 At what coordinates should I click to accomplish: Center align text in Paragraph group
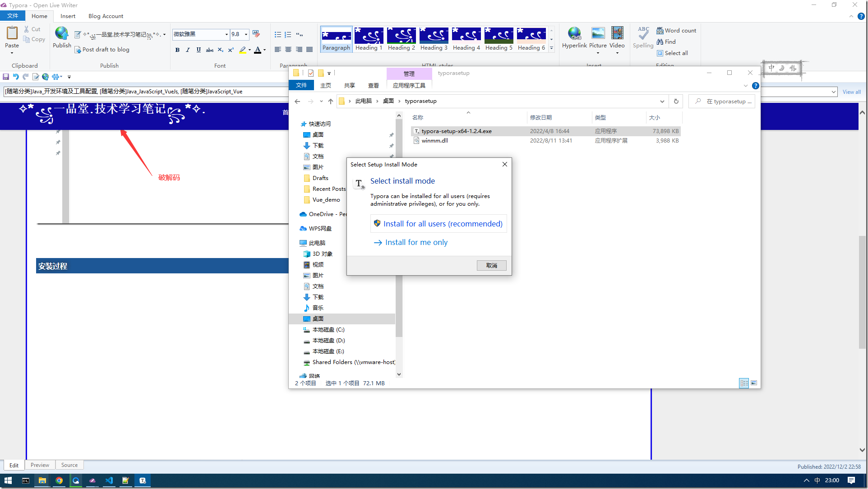[288, 50]
